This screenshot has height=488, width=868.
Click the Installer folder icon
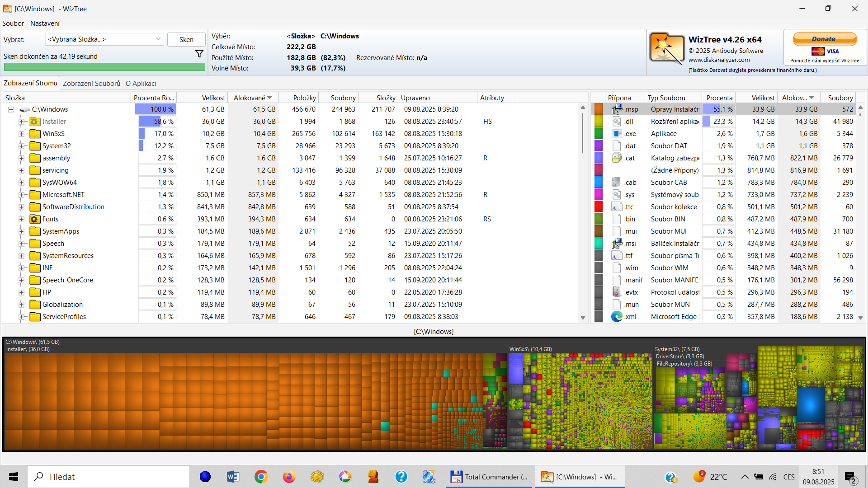(35, 122)
